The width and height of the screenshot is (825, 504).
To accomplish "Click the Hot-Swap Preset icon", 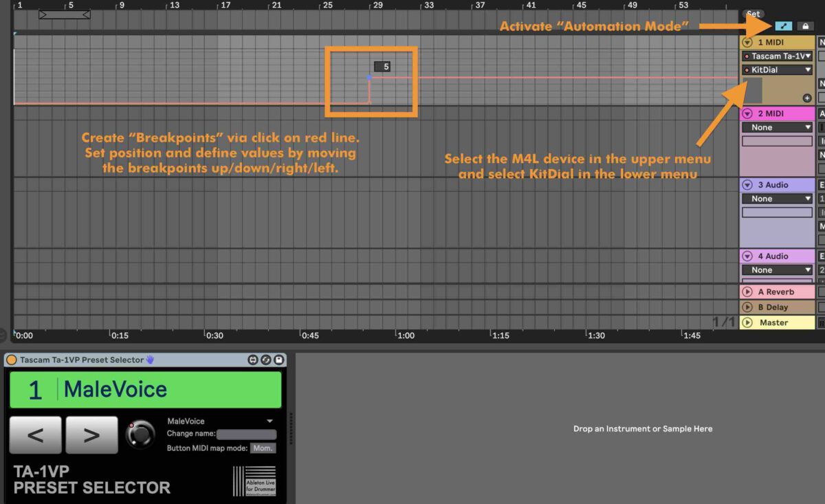I will [x=265, y=360].
